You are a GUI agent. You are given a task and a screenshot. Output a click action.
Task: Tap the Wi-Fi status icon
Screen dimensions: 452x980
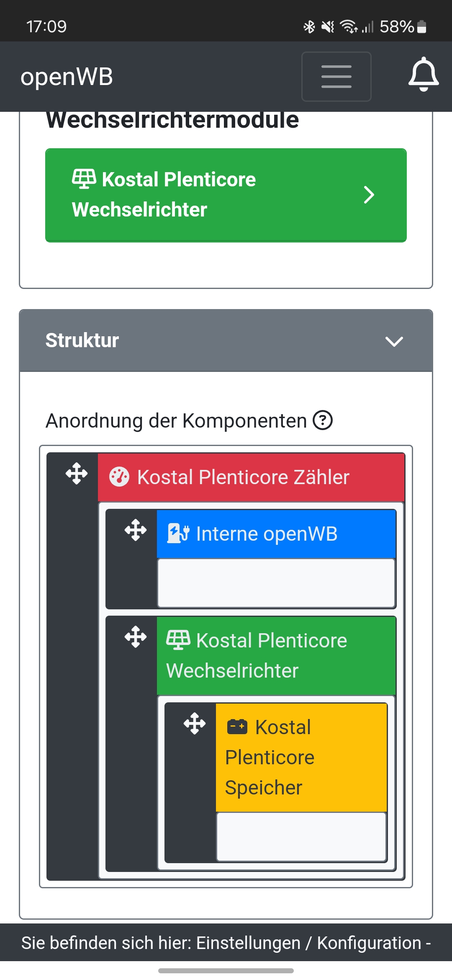[x=348, y=26]
